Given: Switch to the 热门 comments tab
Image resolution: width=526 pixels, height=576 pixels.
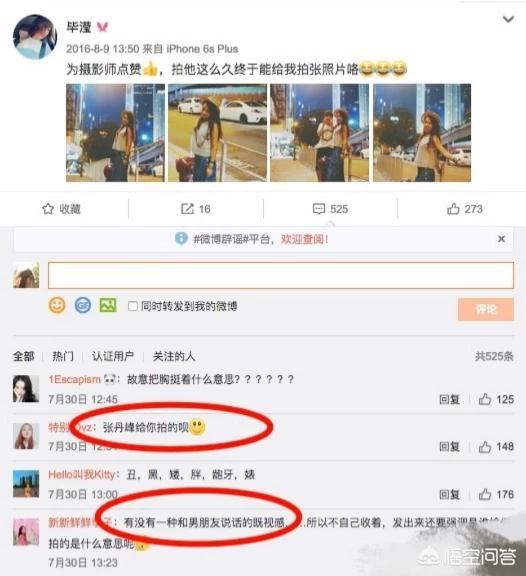Looking at the screenshot, I should tap(63, 356).
